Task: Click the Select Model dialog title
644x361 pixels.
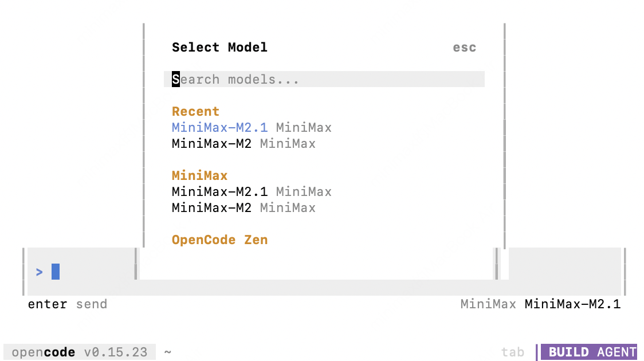Action: pyautogui.click(x=219, y=47)
